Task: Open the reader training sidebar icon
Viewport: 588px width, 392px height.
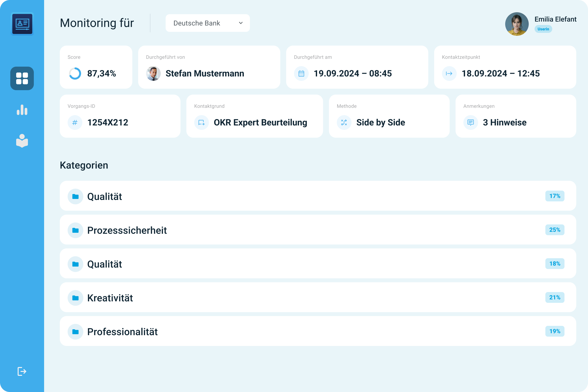Action: pos(22,141)
